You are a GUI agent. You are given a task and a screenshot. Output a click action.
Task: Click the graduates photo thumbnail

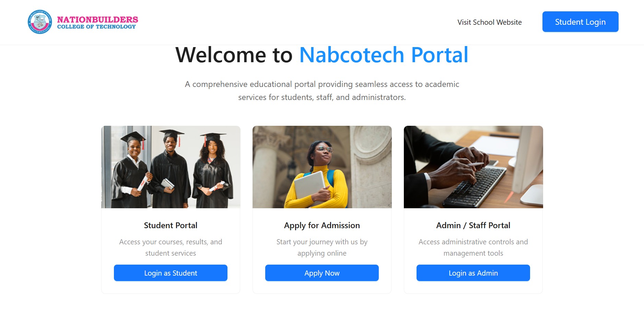click(x=171, y=167)
